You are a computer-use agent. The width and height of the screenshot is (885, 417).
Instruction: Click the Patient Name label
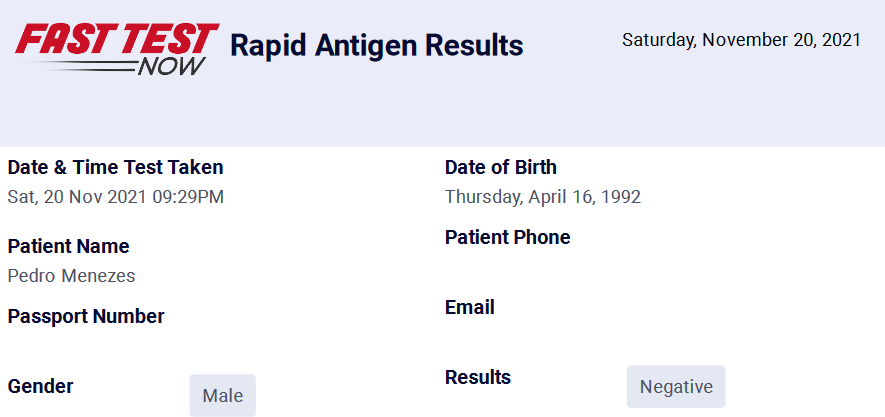click(x=68, y=247)
